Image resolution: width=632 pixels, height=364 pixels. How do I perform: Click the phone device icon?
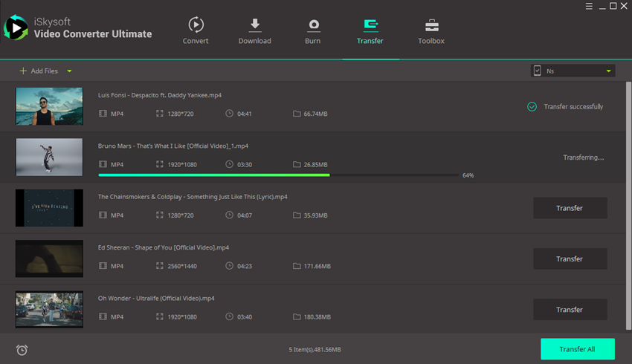[x=538, y=71]
